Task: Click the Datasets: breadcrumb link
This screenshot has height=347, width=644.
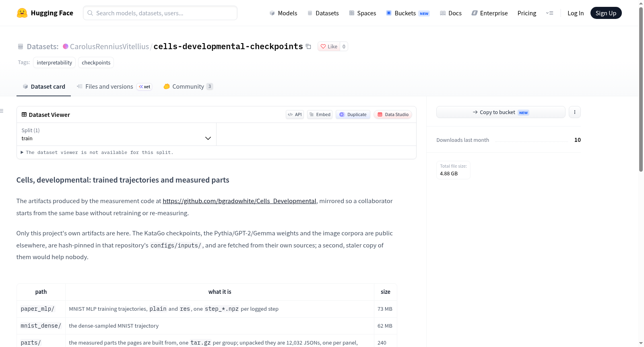Action: pyautogui.click(x=43, y=46)
